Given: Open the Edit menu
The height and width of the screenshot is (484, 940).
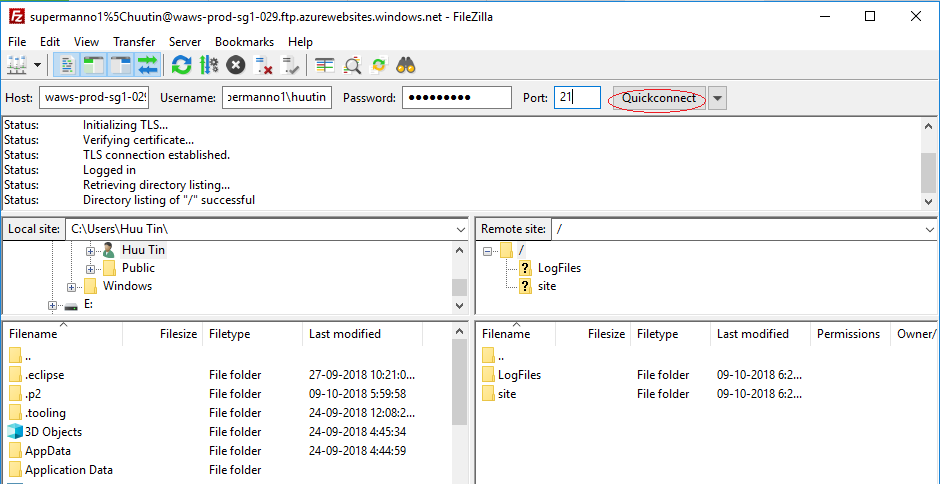Looking at the screenshot, I should click(x=50, y=42).
